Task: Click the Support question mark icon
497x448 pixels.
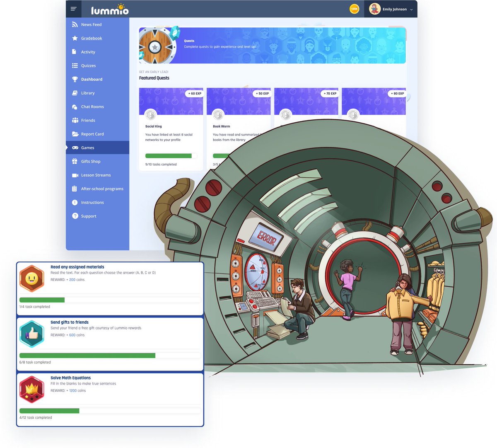Action: [75, 216]
